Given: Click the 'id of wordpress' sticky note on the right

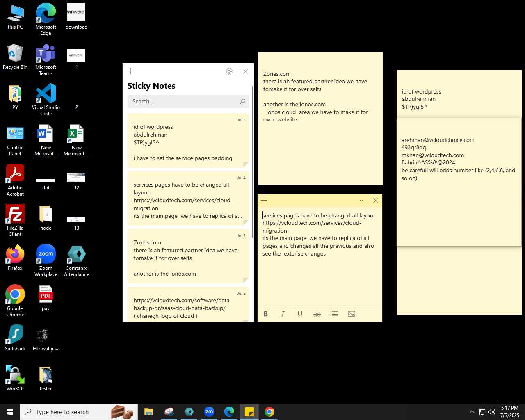Looking at the screenshot, I should point(459,94).
